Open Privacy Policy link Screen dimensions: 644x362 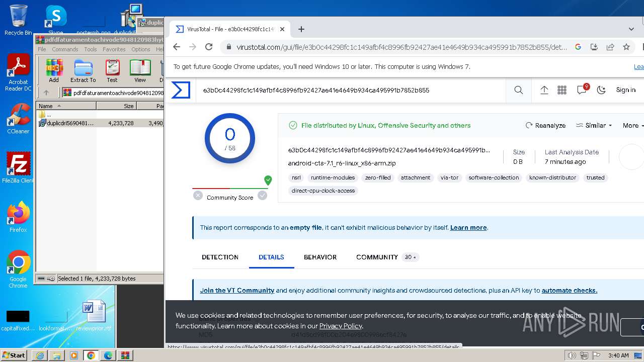point(341,326)
